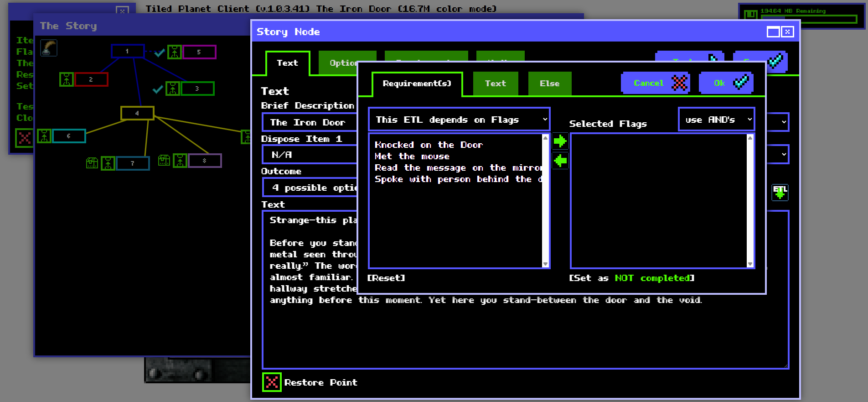Click the teal checkmark next to node 3
Screen dimensions: 868x402
click(x=158, y=89)
